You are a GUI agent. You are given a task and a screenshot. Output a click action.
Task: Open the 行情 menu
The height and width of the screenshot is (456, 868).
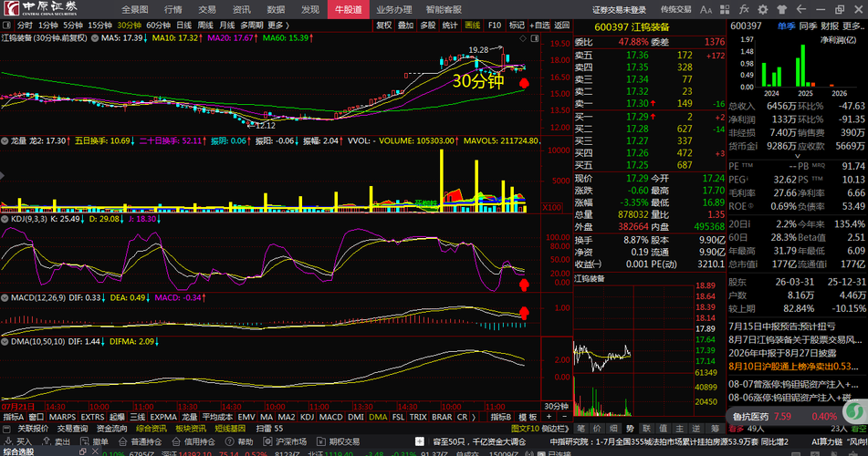173,9
